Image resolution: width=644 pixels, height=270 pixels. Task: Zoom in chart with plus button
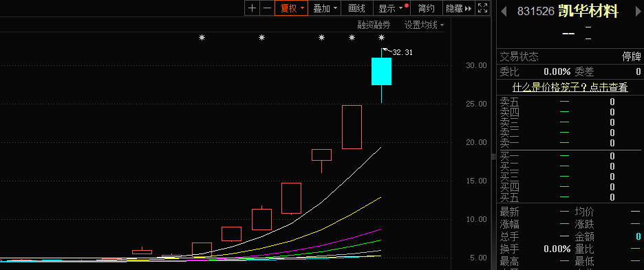(253, 8)
